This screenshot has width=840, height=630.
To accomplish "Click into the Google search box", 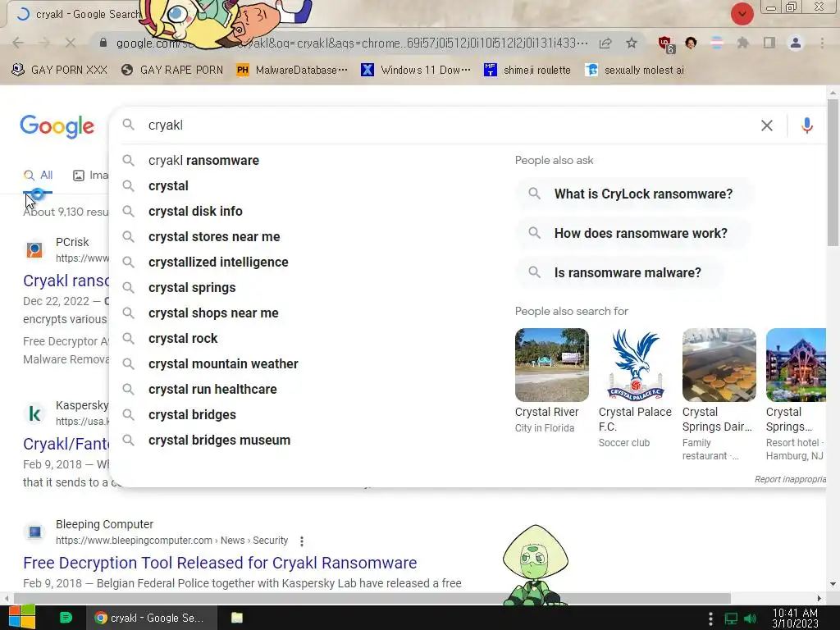I will coord(450,125).
